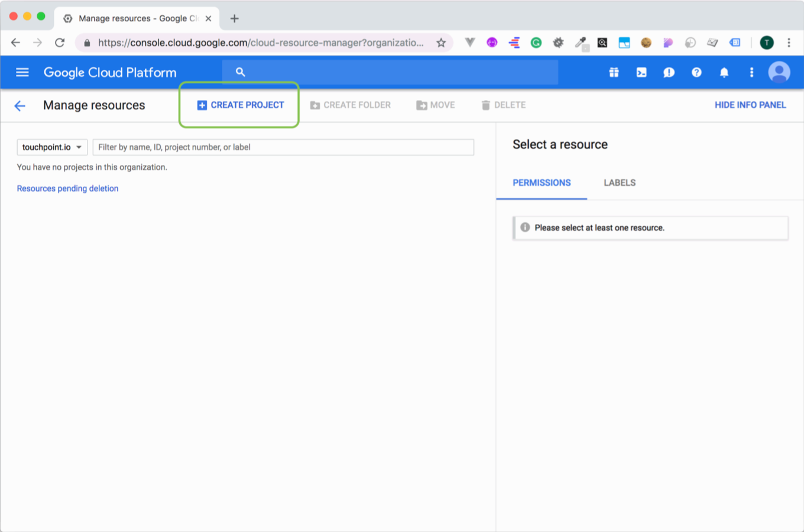The width and height of the screenshot is (804, 532).
Task: Open Resources pending deletion link
Action: [x=67, y=189]
